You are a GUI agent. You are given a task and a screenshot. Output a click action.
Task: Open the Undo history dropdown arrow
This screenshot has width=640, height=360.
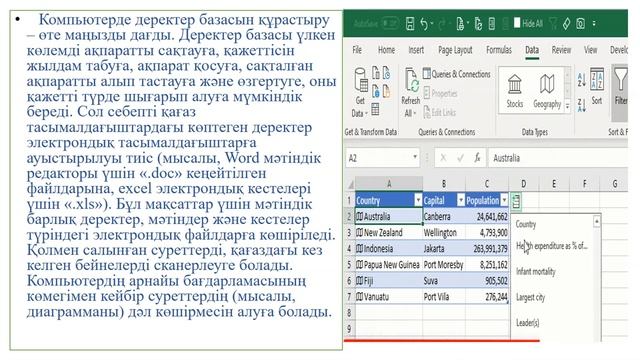tap(432, 24)
